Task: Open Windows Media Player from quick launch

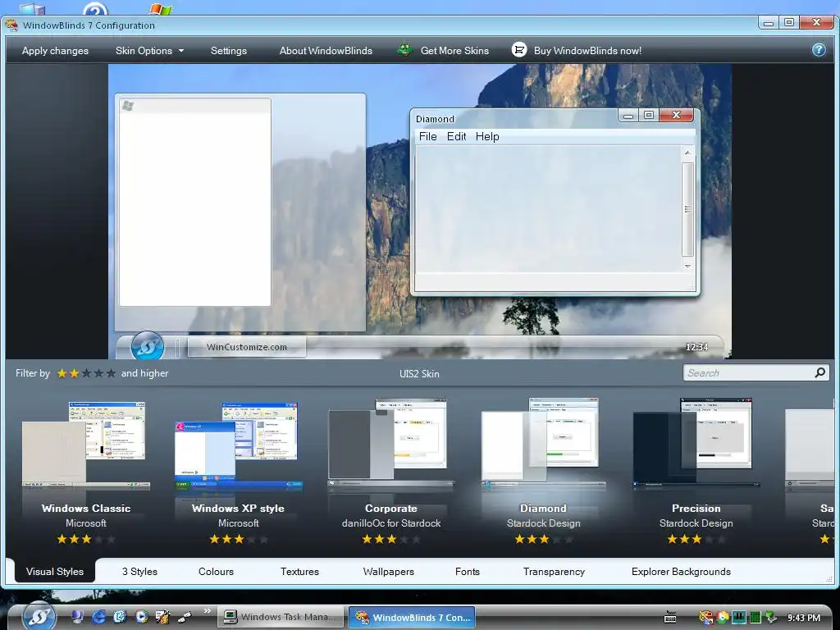Action: 141,617
